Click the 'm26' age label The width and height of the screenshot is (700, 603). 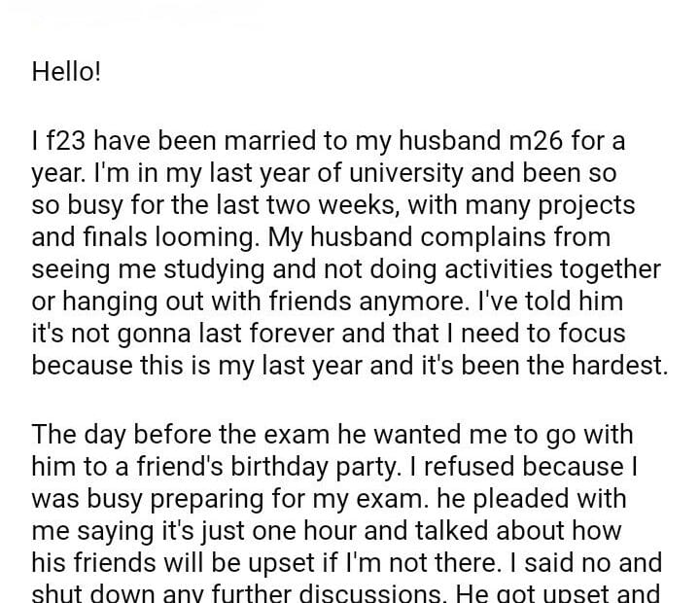(x=537, y=142)
